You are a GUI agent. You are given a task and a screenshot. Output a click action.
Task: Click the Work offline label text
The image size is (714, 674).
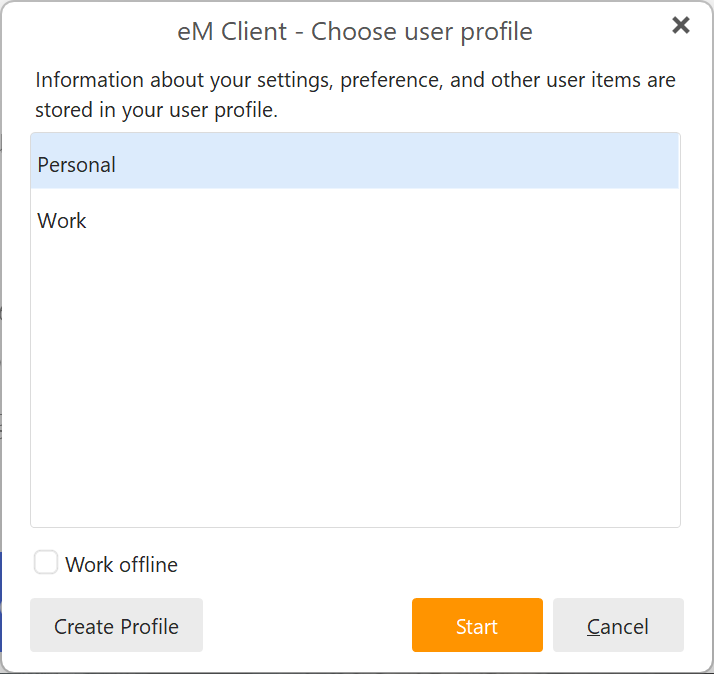click(121, 565)
